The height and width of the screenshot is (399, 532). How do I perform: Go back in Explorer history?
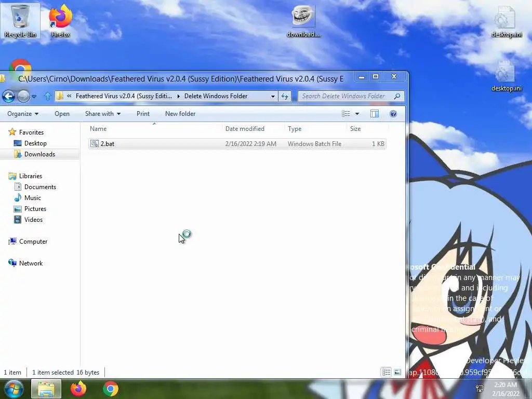coord(8,96)
